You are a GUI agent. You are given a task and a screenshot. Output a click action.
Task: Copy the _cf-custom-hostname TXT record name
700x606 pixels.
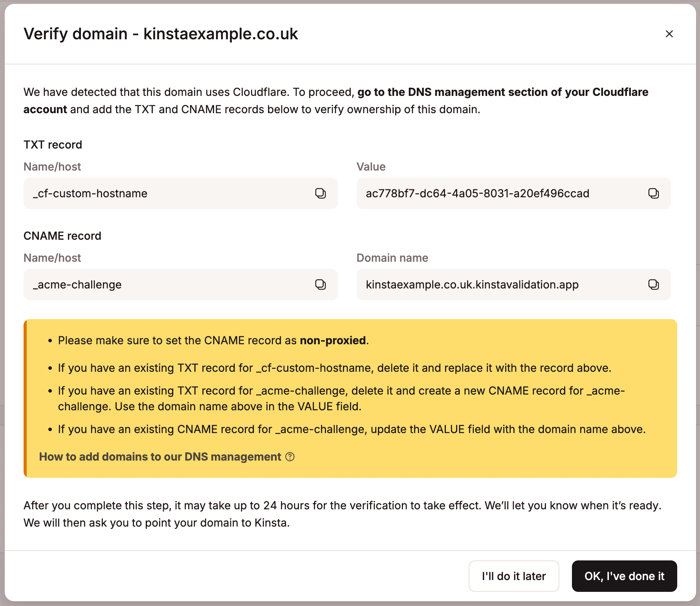[321, 193]
